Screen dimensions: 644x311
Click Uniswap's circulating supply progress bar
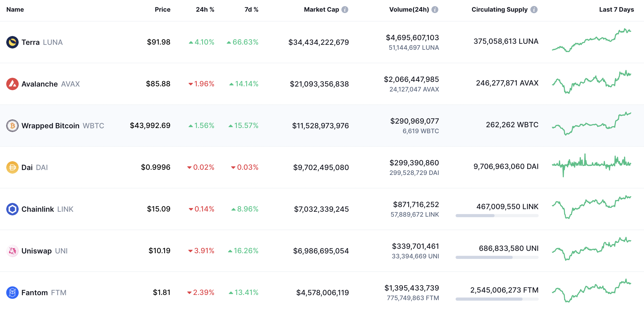pyautogui.click(x=497, y=257)
